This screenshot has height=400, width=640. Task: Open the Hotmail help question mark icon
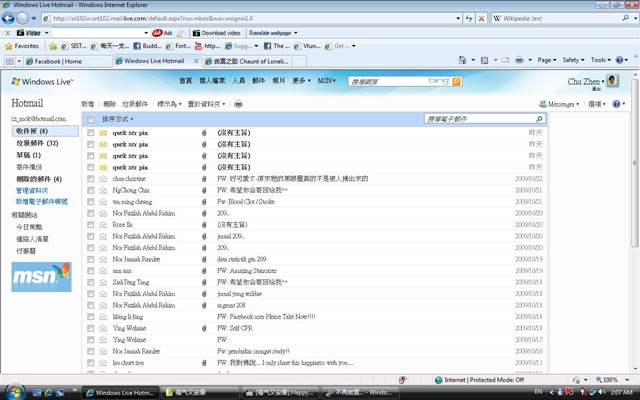(x=616, y=104)
